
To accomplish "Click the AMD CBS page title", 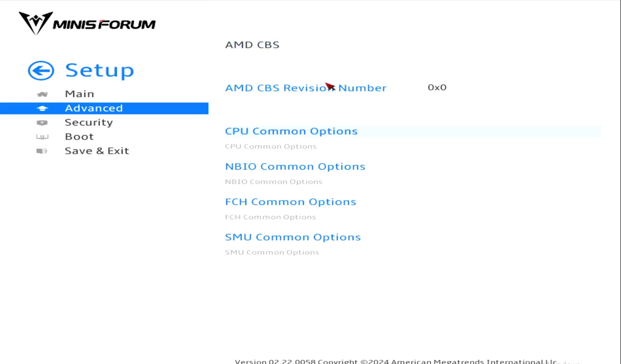I will click(252, 45).
